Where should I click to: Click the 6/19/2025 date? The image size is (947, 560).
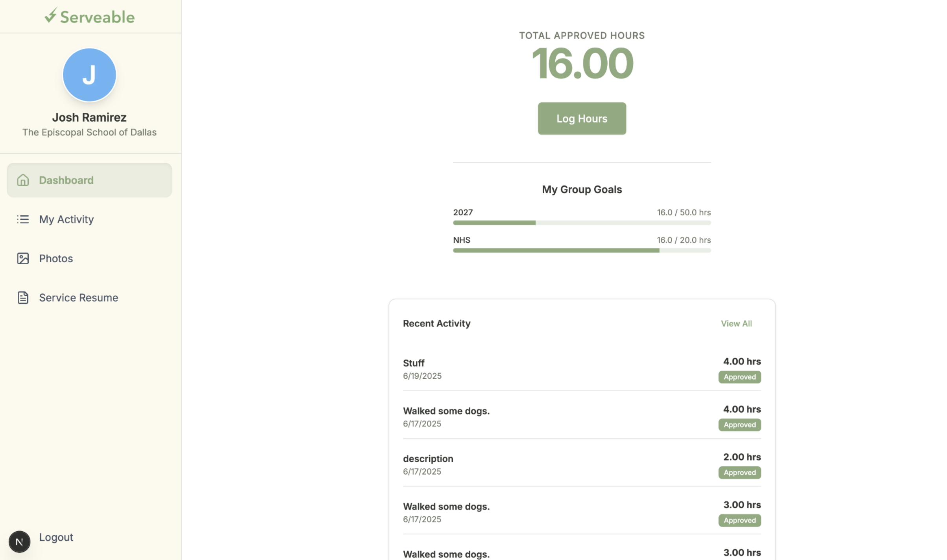(x=422, y=376)
